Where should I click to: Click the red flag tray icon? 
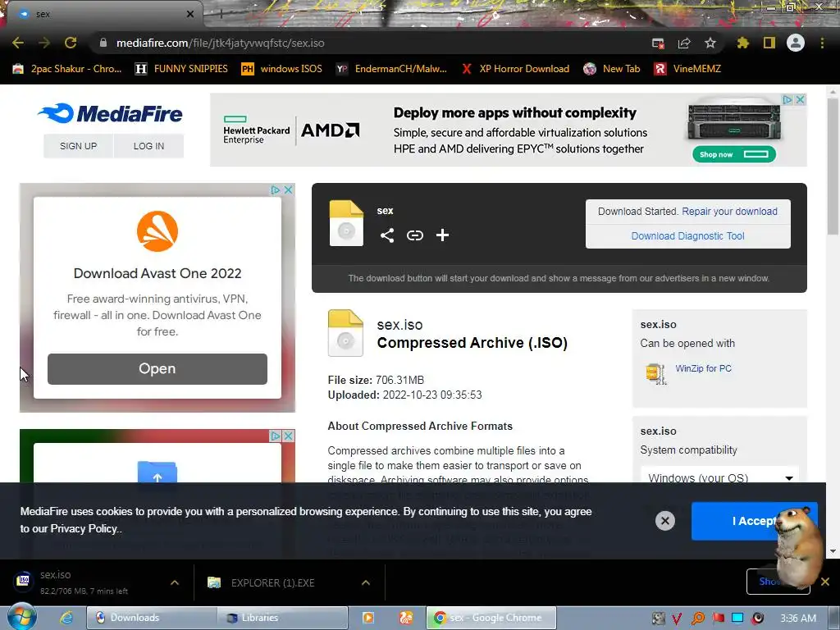(x=718, y=619)
